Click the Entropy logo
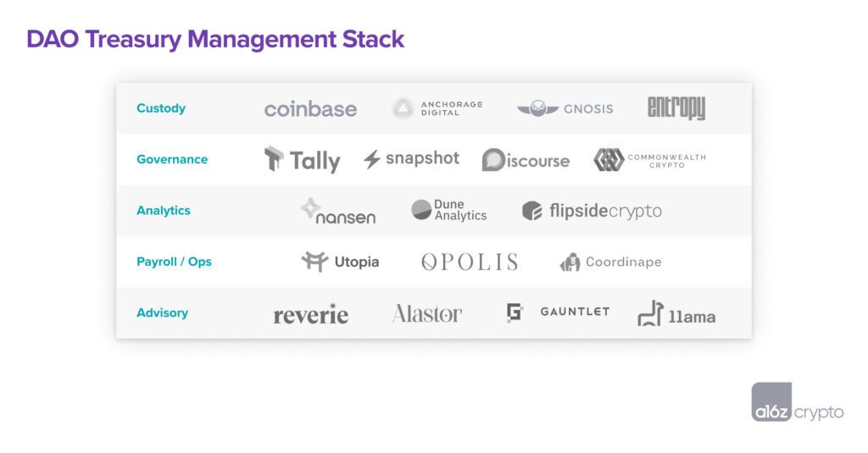This screenshot has width=868, height=453. coord(676,108)
